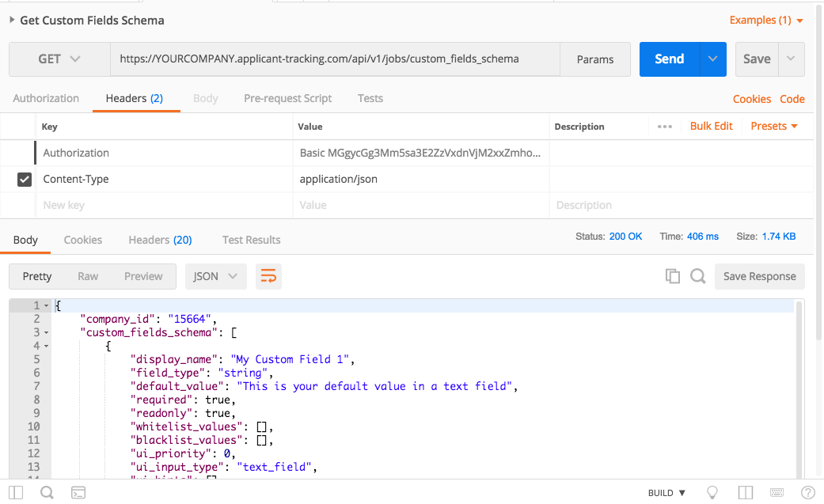Switch to the request Authorization tab
Screen dimensions: 824x504
(x=46, y=98)
